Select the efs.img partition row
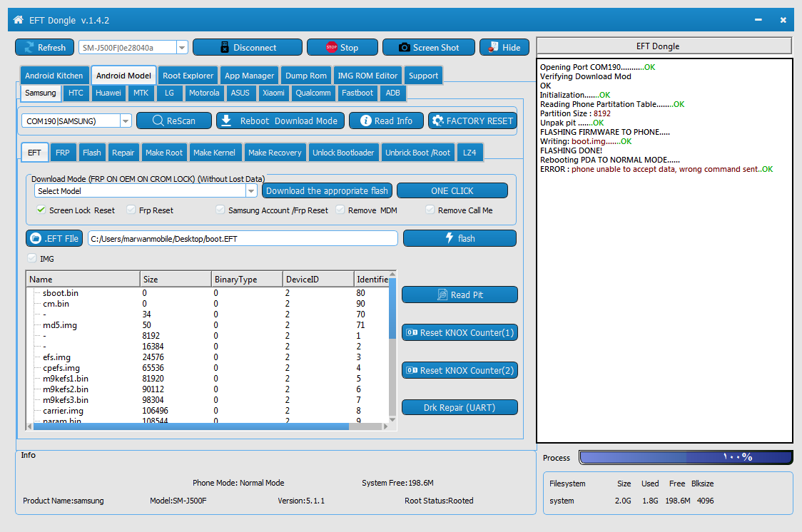 tap(207, 357)
